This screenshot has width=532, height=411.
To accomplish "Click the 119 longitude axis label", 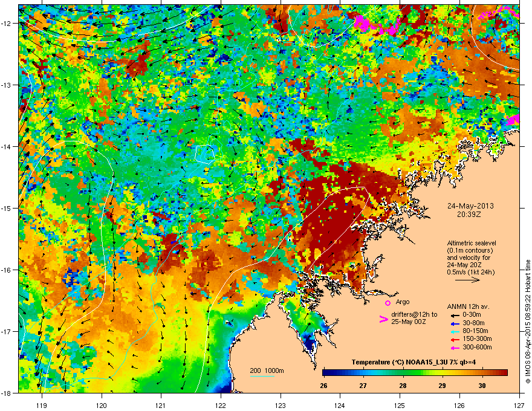I will pyautogui.click(x=42, y=405).
